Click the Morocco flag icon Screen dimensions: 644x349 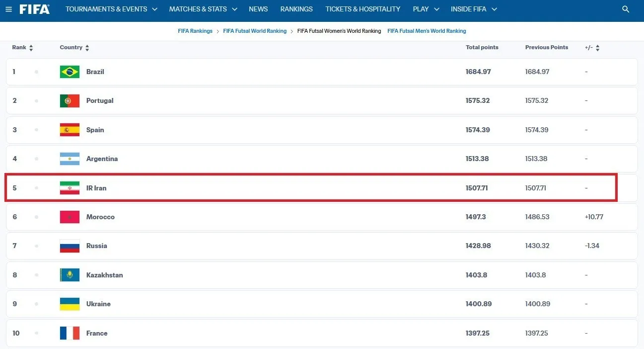coord(70,217)
